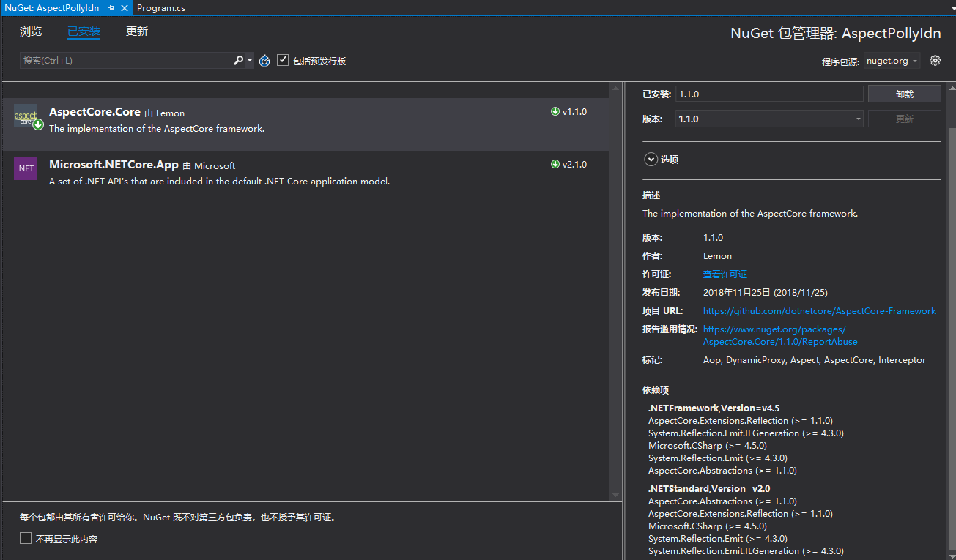Screen dimensions: 956x560
Task: Open the AspectCore-Framework GitHub project URL
Action: (820, 311)
